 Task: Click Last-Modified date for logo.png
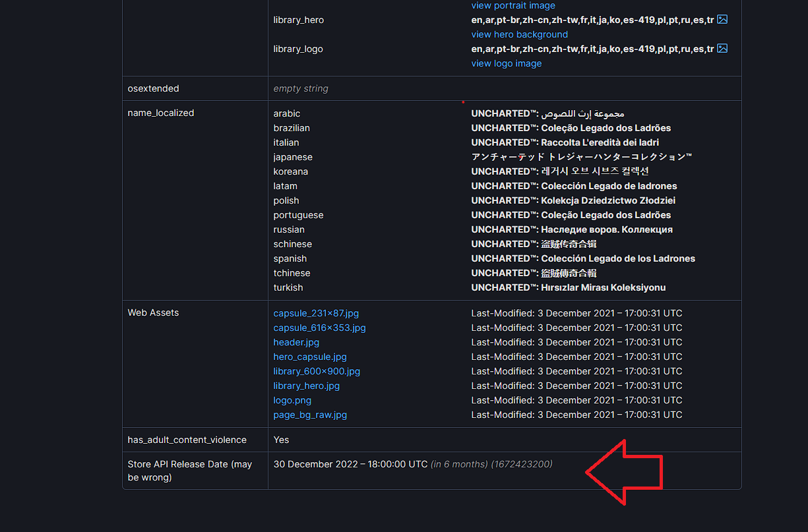[576, 400]
